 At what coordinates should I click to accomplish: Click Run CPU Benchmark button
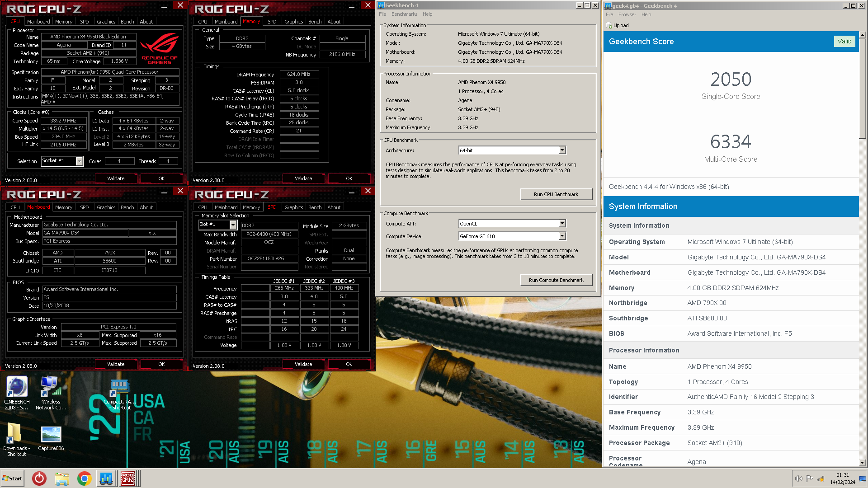tap(556, 194)
